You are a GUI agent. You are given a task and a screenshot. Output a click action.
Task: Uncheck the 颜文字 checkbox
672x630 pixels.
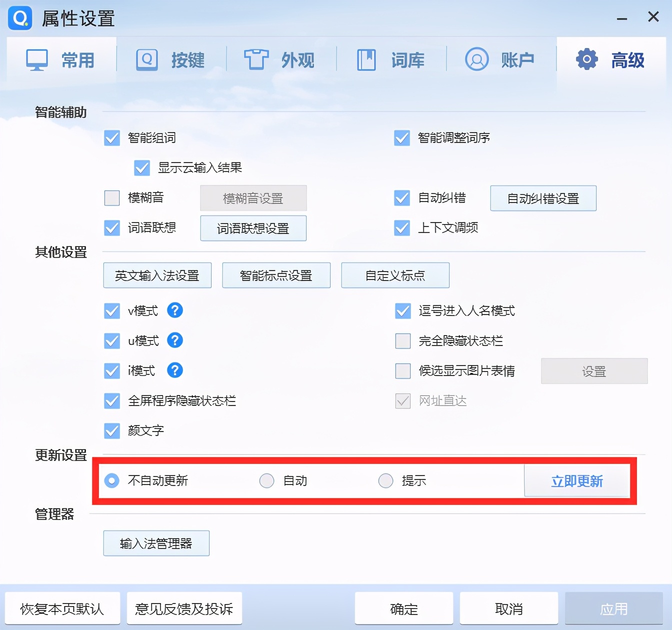[x=111, y=431]
